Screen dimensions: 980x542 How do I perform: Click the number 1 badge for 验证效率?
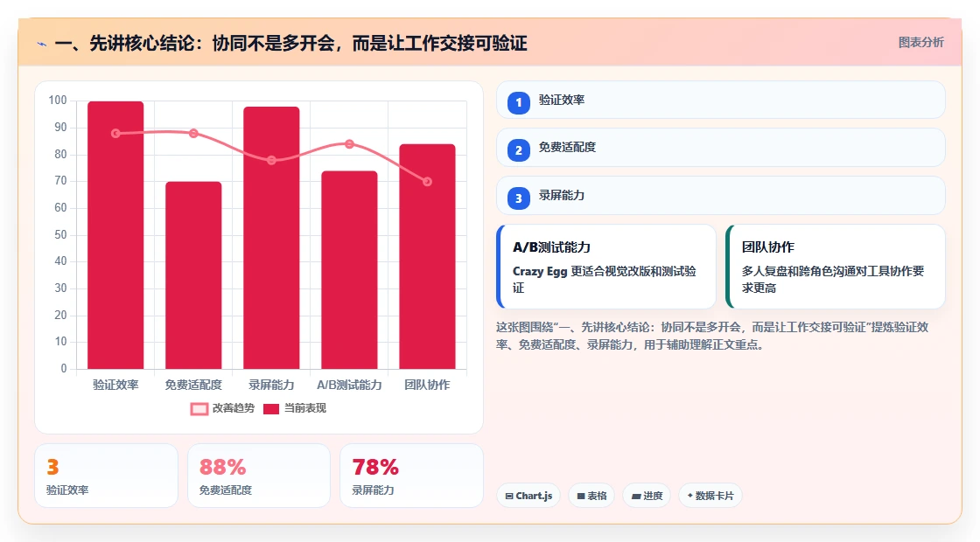(519, 103)
